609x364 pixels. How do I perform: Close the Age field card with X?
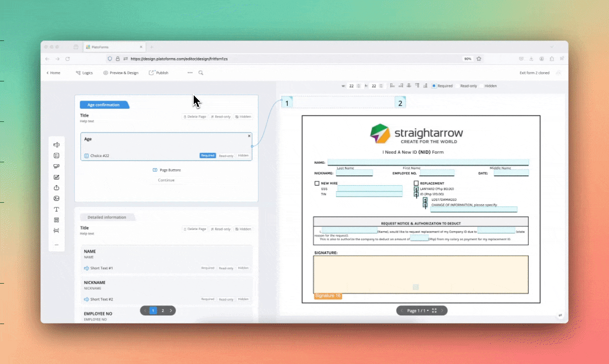click(x=249, y=136)
